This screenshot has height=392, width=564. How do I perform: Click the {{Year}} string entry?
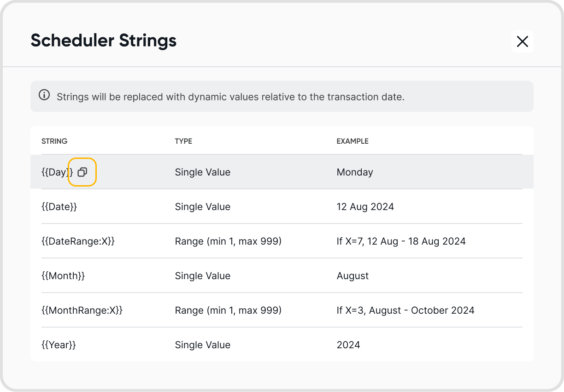59,345
